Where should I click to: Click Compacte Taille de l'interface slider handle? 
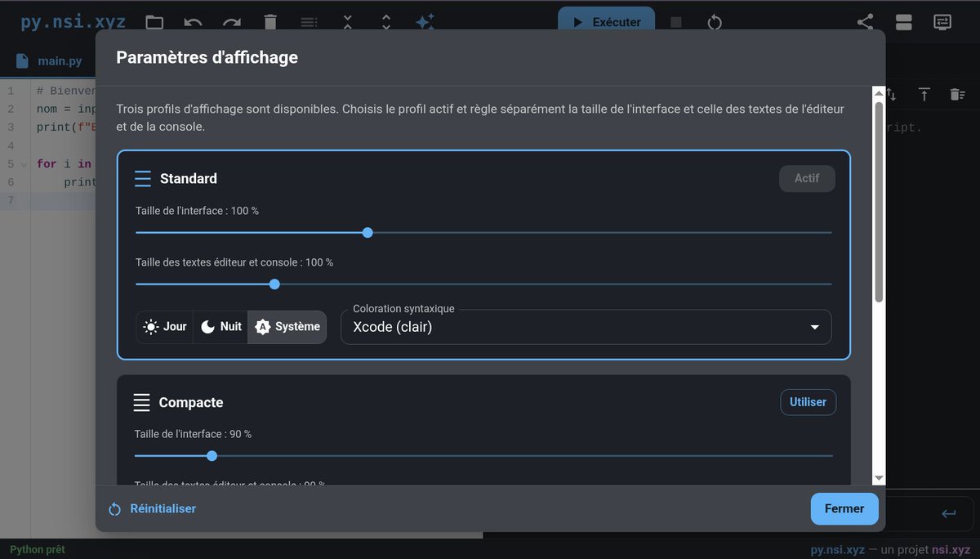(x=212, y=456)
